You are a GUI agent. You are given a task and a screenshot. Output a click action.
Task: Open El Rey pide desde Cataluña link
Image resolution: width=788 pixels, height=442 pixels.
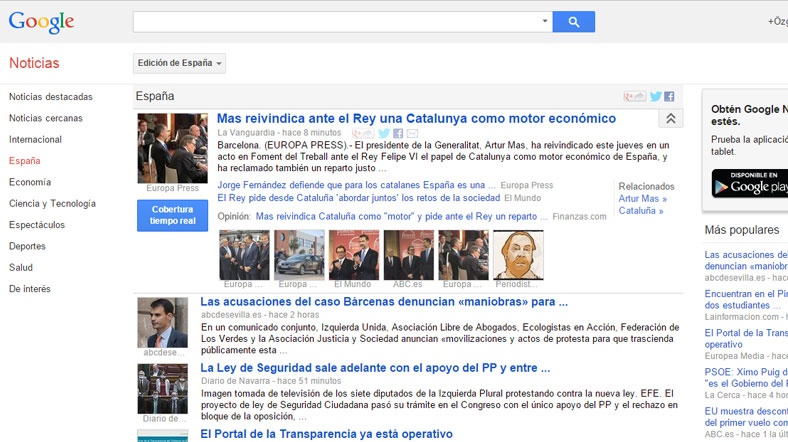(x=359, y=198)
